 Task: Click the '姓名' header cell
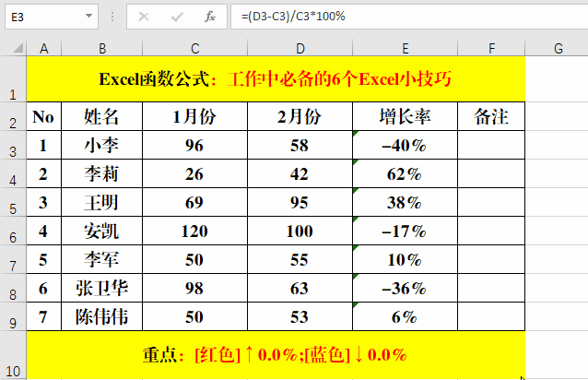[x=102, y=116]
